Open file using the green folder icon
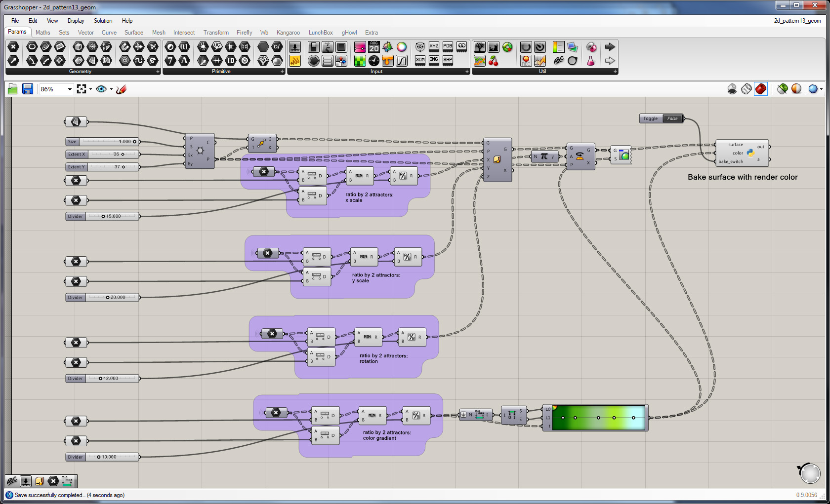The width and height of the screenshot is (830, 504). point(13,89)
